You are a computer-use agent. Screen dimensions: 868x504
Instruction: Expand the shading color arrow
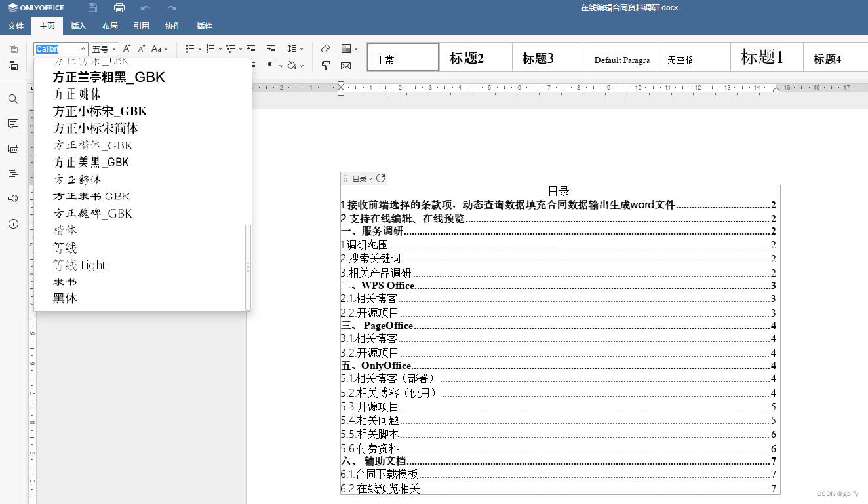pyautogui.click(x=302, y=66)
